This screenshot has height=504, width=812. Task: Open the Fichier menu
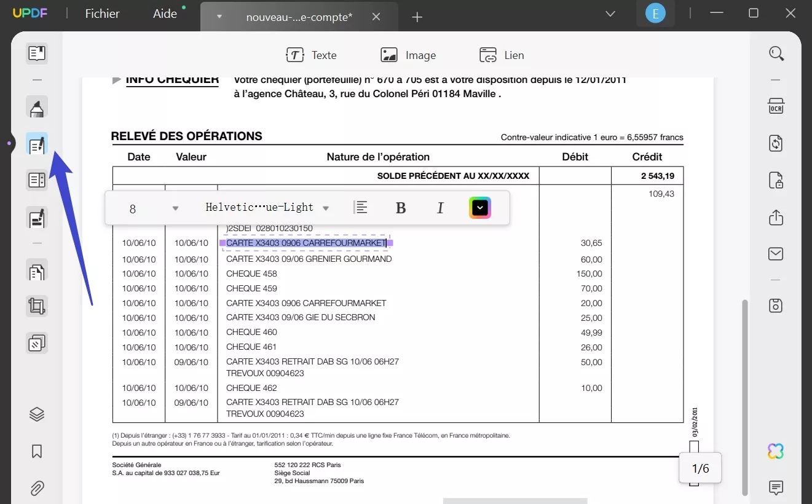pos(103,14)
